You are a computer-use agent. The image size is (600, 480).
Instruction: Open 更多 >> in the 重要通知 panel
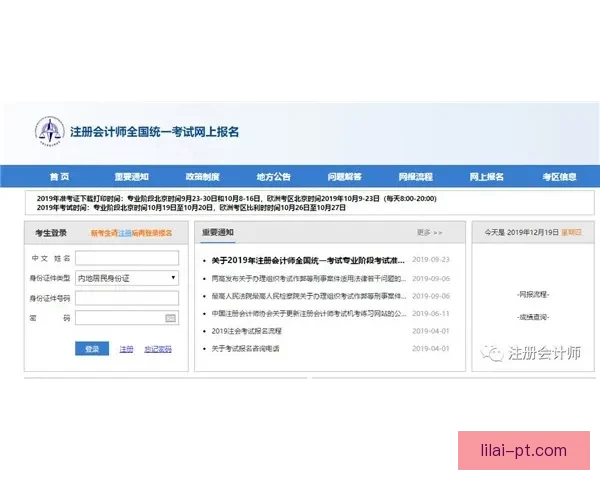tap(429, 232)
